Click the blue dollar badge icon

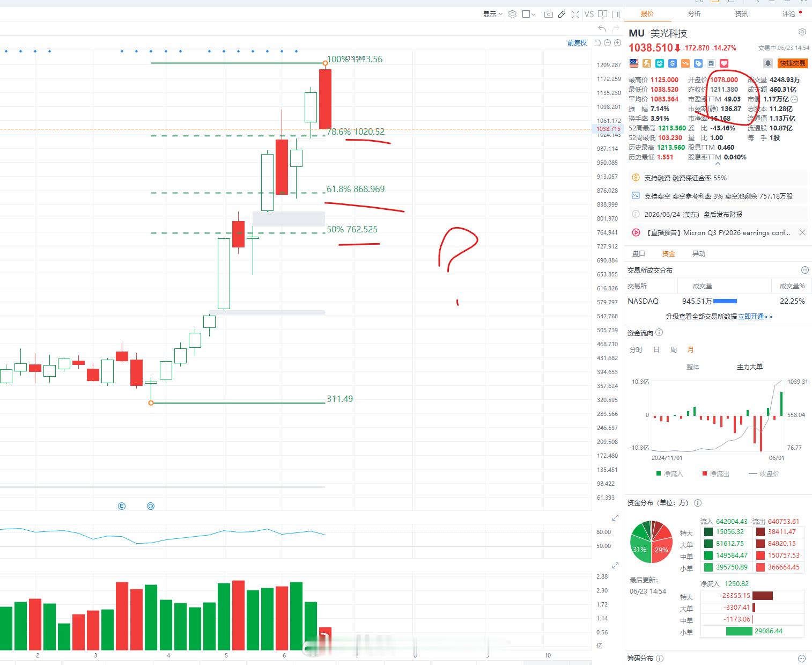pos(673,63)
